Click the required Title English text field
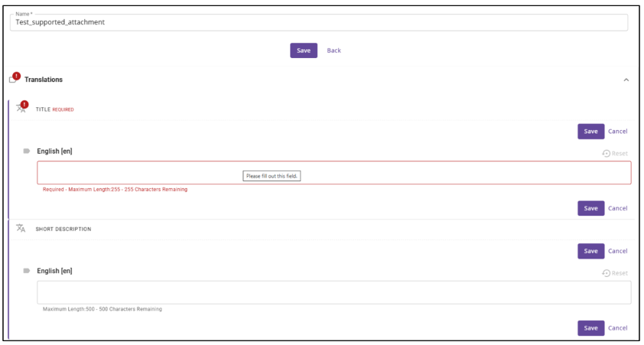The height and width of the screenshot is (345, 644). [x=334, y=173]
